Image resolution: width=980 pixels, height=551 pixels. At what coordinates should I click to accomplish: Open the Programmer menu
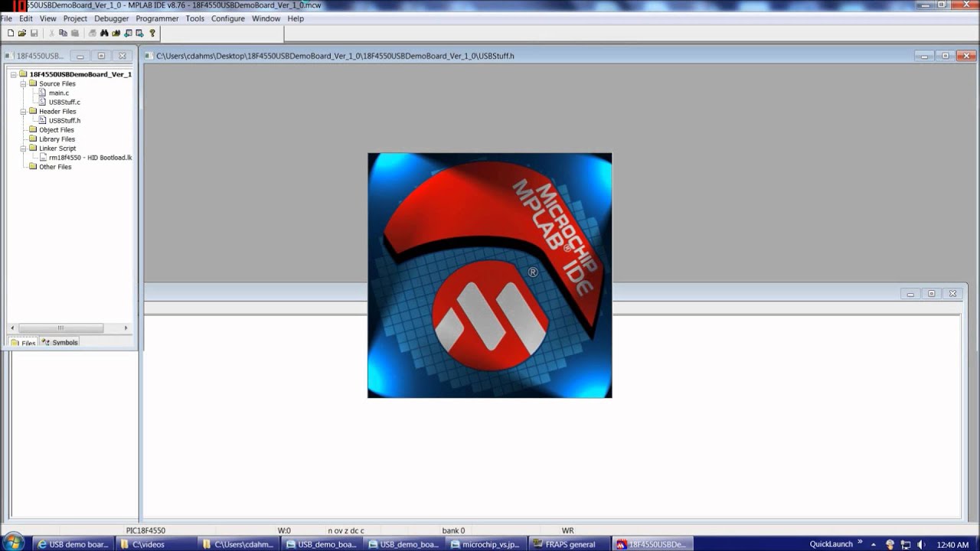(x=157, y=18)
